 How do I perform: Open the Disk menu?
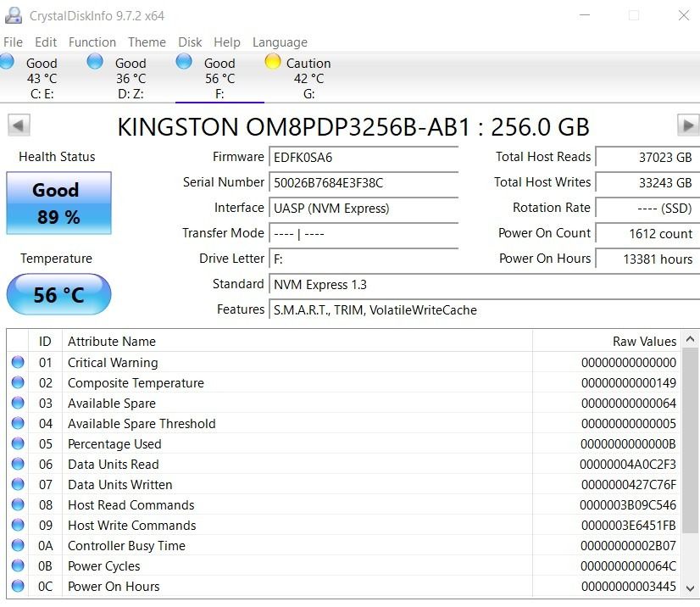click(190, 42)
